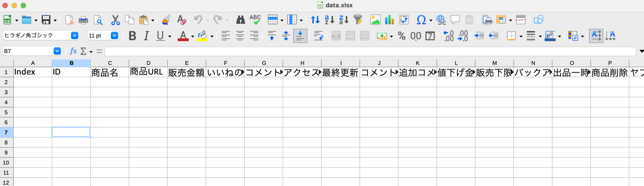Image resolution: width=644 pixels, height=186 pixels.
Task: Insert image icon
Action: [x=375, y=20]
